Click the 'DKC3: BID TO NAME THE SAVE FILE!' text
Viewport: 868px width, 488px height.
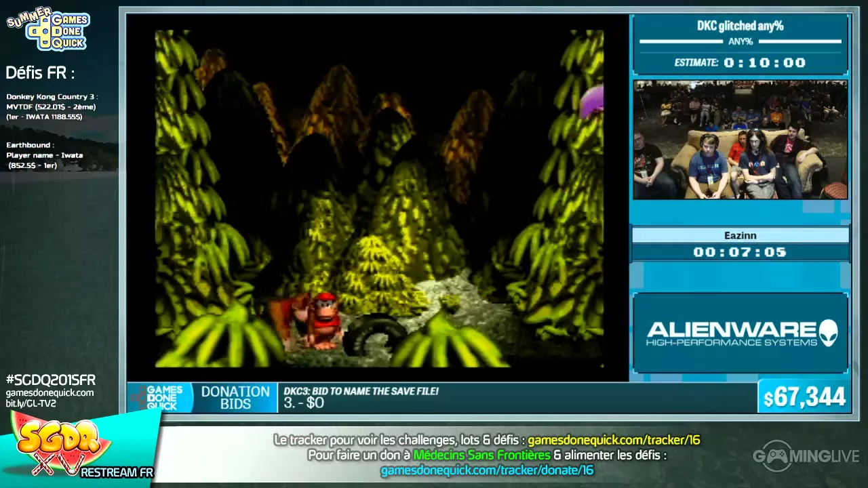pyautogui.click(x=361, y=391)
